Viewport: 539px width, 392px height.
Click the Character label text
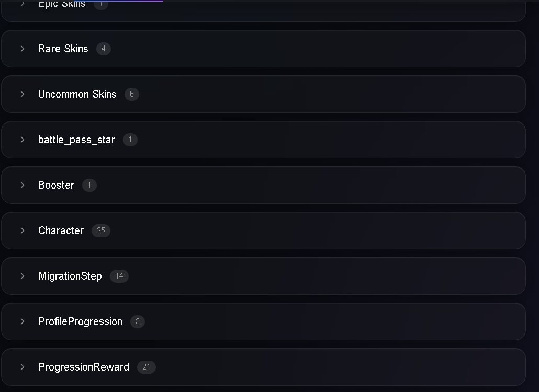tap(61, 230)
